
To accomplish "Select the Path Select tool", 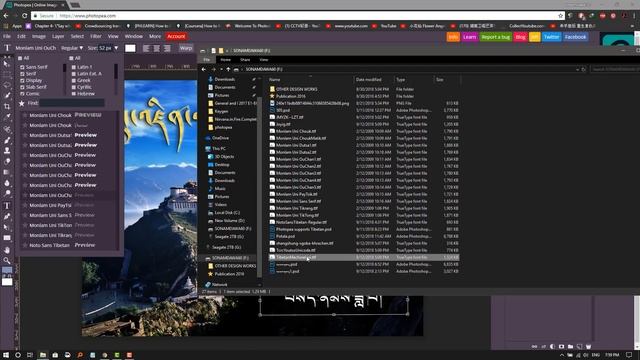I will click(x=7, y=227).
